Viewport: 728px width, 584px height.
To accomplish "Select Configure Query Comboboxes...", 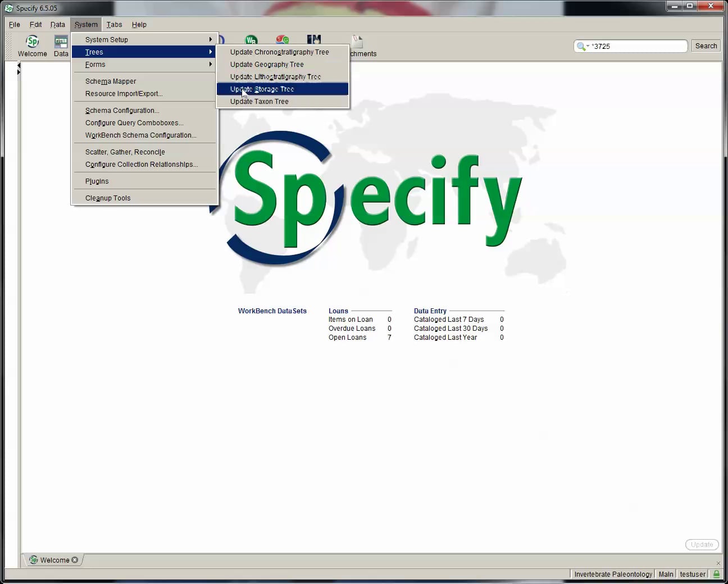I will click(x=144, y=122).
